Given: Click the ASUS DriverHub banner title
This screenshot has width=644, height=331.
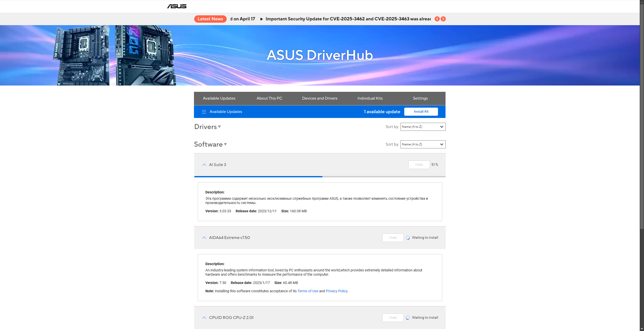Looking at the screenshot, I should pos(320,55).
